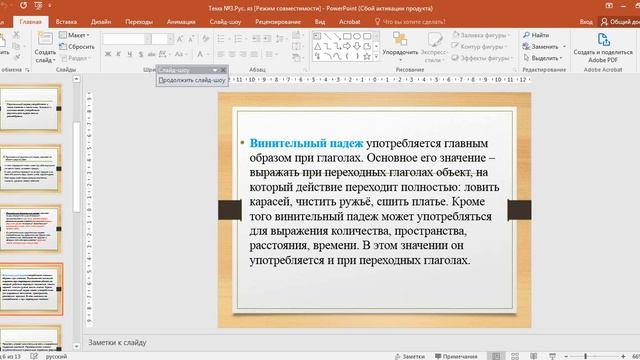Click the Cut scissors icon
640x360 pixels.
pos(16,35)
